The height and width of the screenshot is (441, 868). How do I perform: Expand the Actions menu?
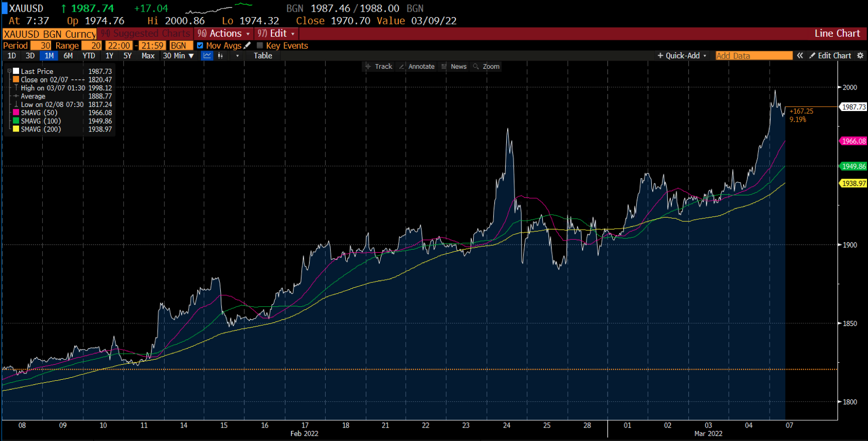(224, 34)
